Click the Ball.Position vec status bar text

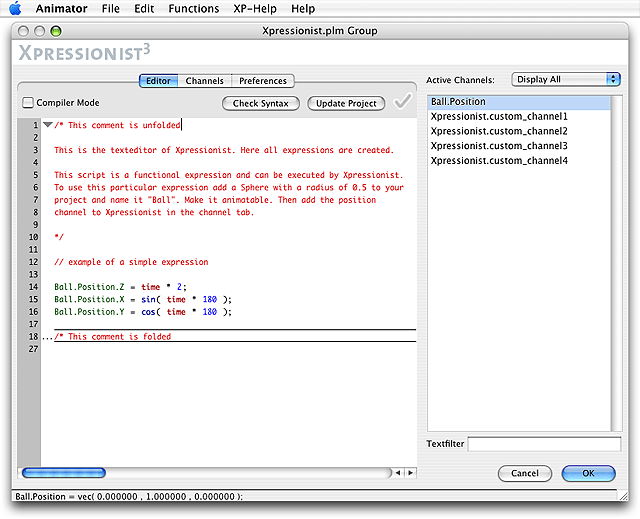[x=129, y=497]
